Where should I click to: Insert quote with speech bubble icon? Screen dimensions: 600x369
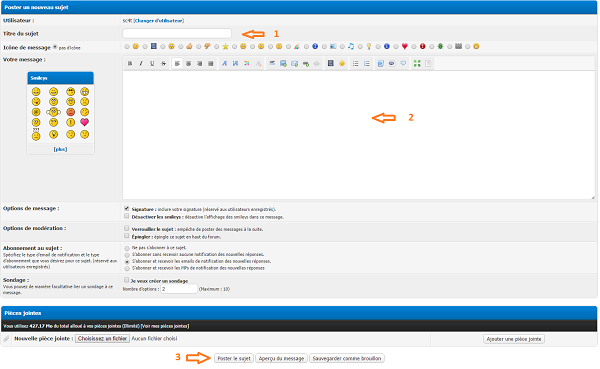tap(403, 64)
